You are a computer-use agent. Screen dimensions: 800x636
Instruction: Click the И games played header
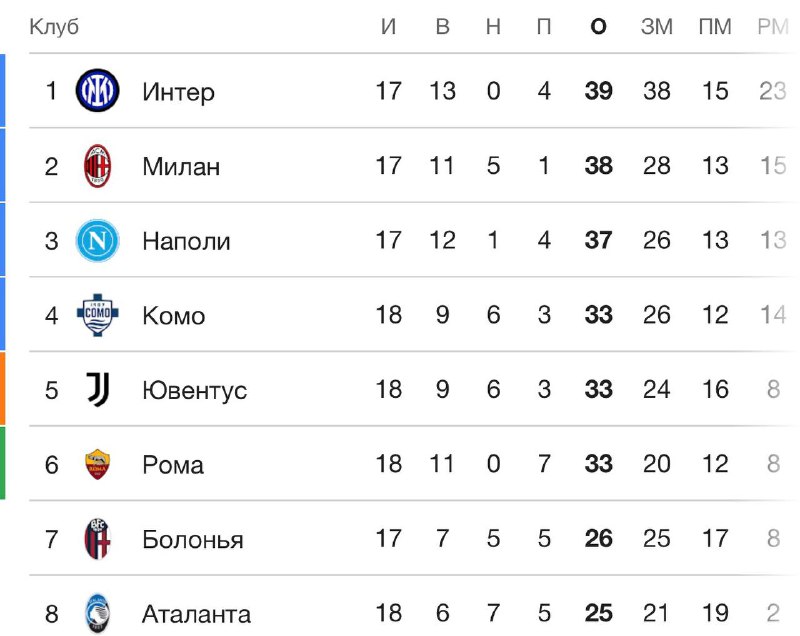(x=389, y=27)
